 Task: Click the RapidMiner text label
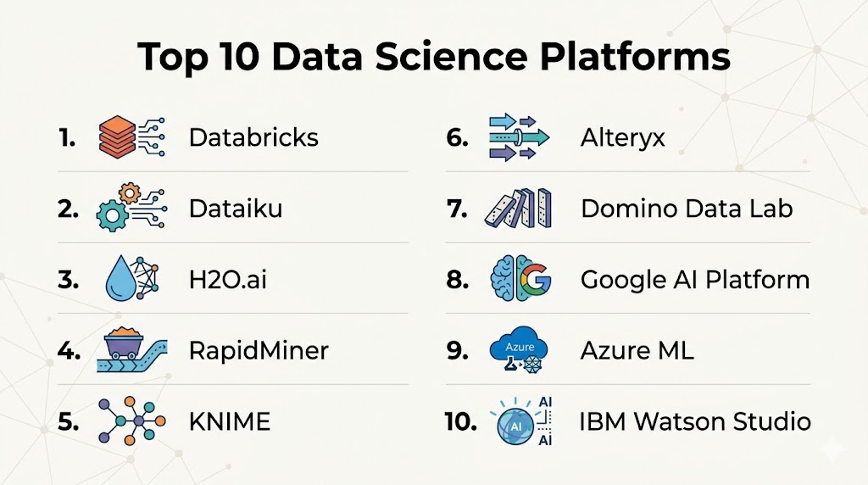click(x=259, y=350)
